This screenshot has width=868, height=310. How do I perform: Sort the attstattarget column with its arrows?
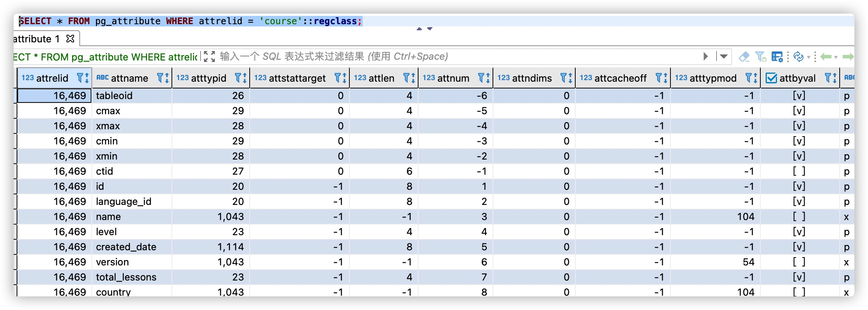point(344,78)
